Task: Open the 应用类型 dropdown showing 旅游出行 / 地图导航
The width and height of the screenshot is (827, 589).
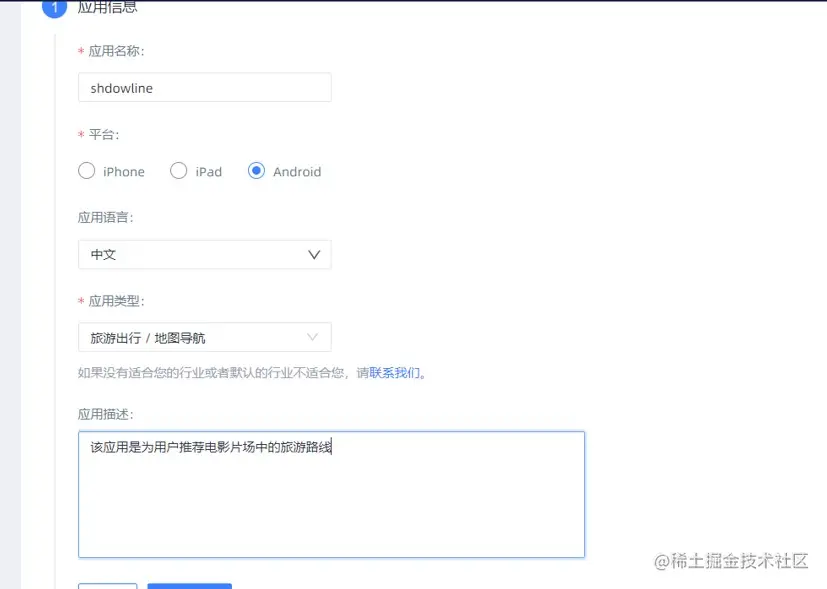Action: [205, 337]
